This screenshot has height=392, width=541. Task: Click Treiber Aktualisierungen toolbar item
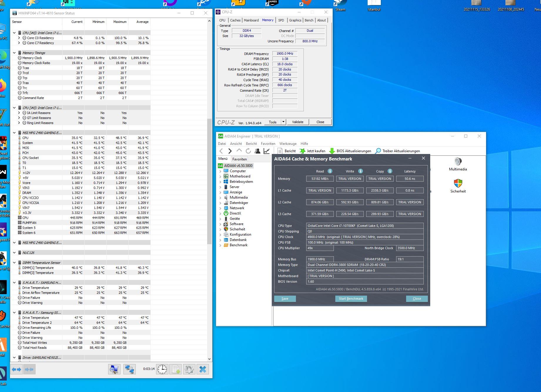point(398,151)
